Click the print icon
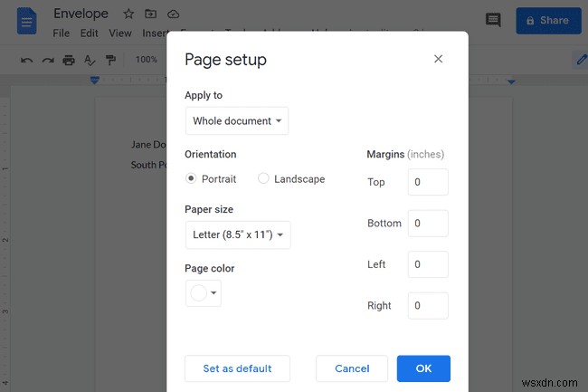 (x=69, y=60)
